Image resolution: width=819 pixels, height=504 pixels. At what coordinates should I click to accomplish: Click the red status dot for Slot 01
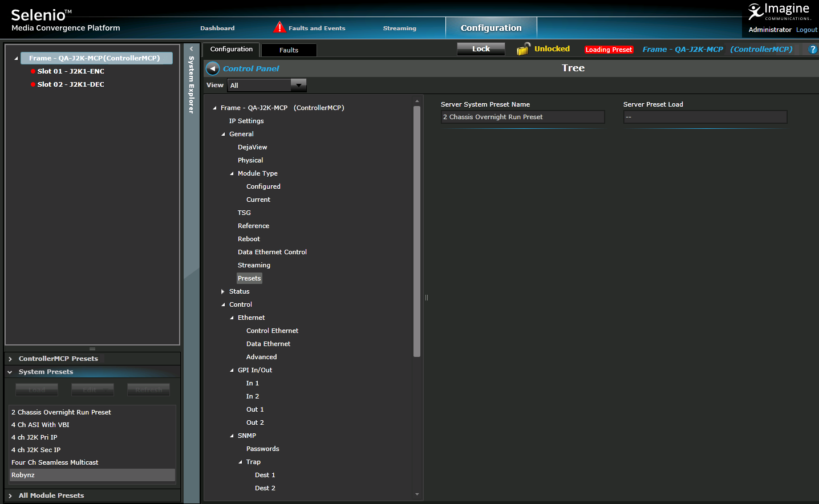point(33,71)
